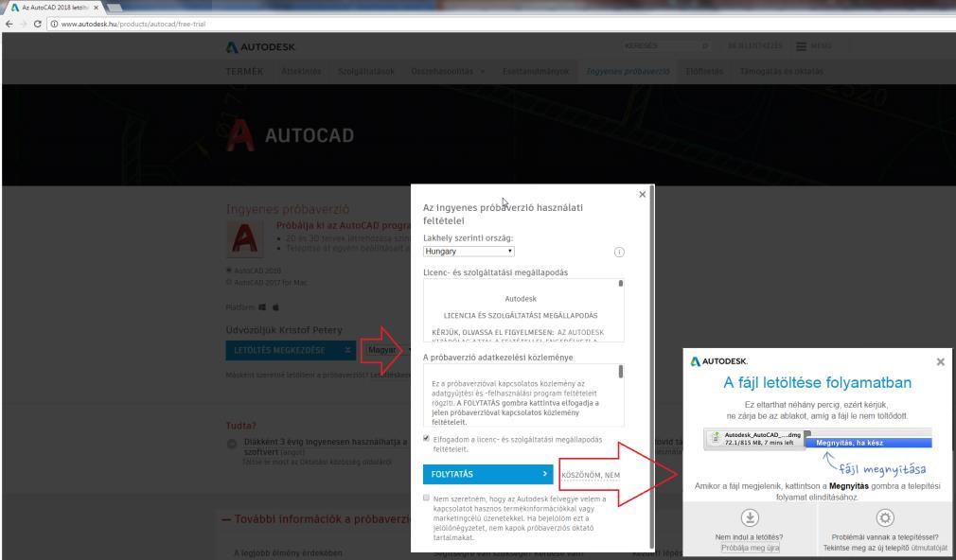Click the 'Nem indul a letöltés?' text

(x=750, y=537)
